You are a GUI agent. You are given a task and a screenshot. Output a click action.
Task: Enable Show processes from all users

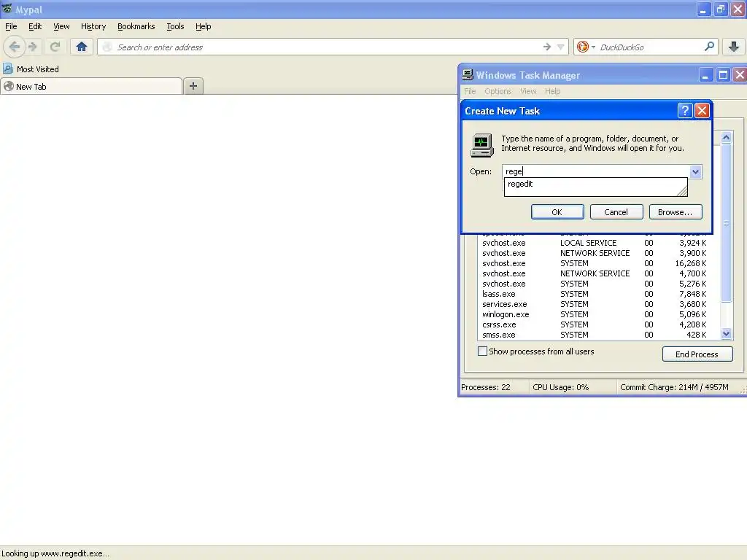click(483, 351)
